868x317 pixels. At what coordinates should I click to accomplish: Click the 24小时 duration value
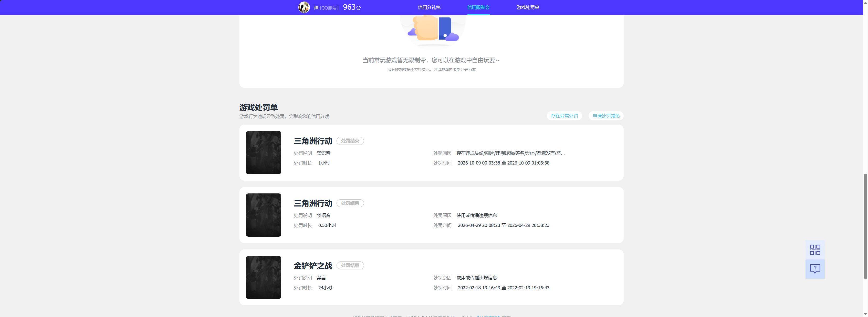(325, 288)
